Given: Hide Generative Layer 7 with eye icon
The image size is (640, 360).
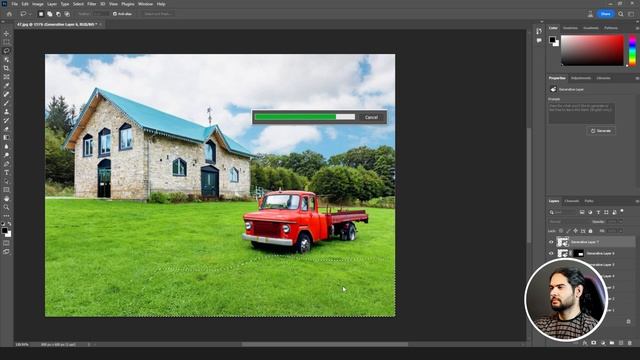Looking at the screenshot, I should click(551, 242).
